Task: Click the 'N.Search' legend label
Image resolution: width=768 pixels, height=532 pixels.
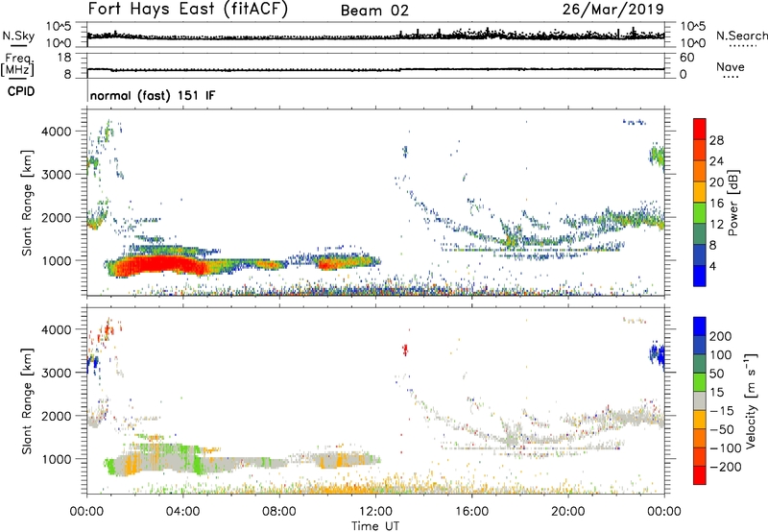Action: click(741, 36)
